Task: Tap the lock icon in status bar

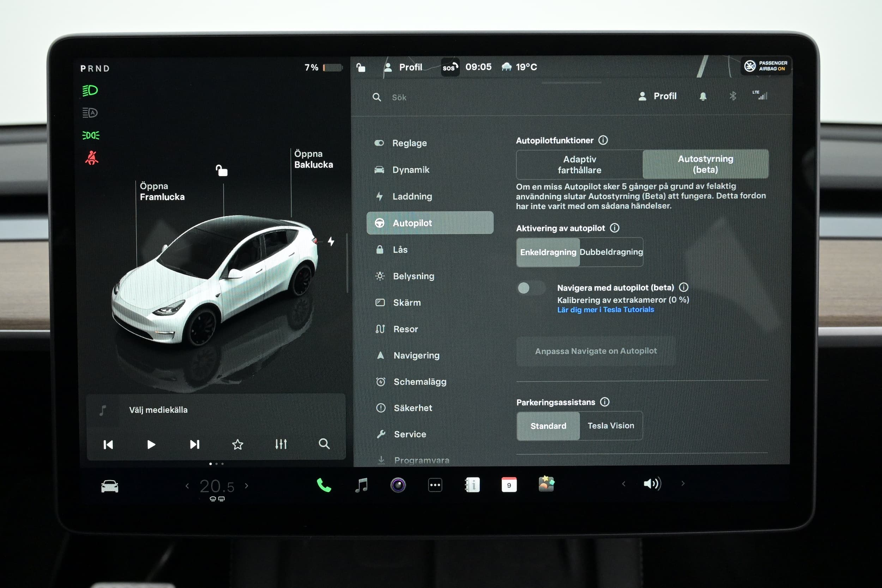Action: (361, 67)
